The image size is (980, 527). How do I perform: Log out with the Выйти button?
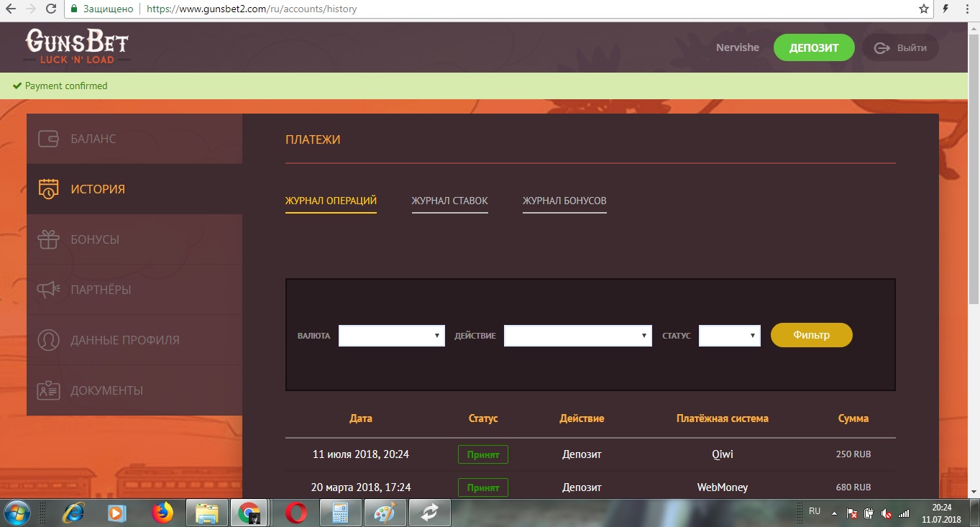click(x=900, y=48)
